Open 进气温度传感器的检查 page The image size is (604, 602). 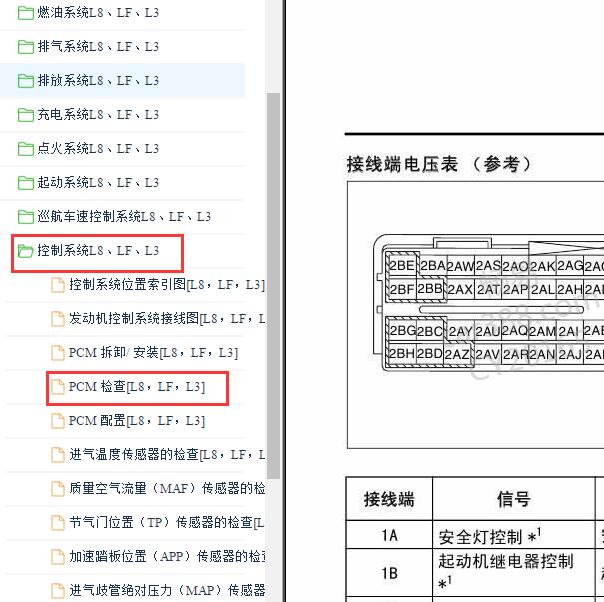tap(167, 455)
